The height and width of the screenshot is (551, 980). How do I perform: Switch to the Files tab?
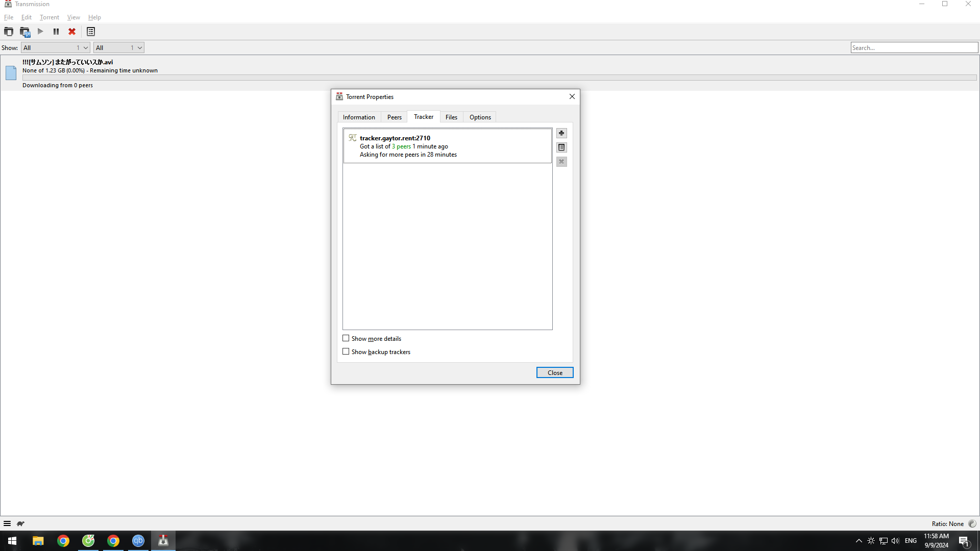pos(451,117)
